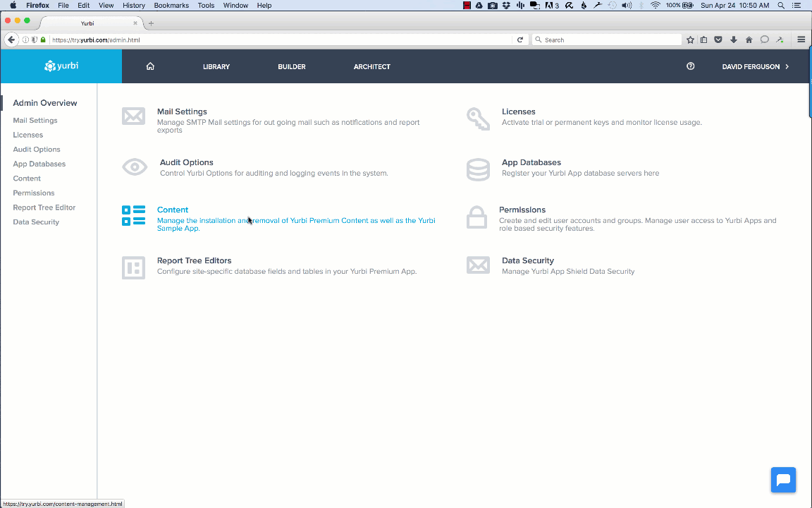Go to the home icon in navbar
Viewport: 812px width, 508px height.
(x=150, y=66)
